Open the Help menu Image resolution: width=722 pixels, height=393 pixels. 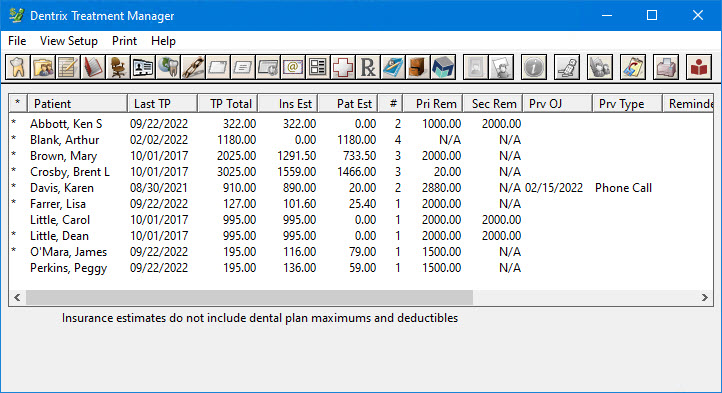[163, 41]
